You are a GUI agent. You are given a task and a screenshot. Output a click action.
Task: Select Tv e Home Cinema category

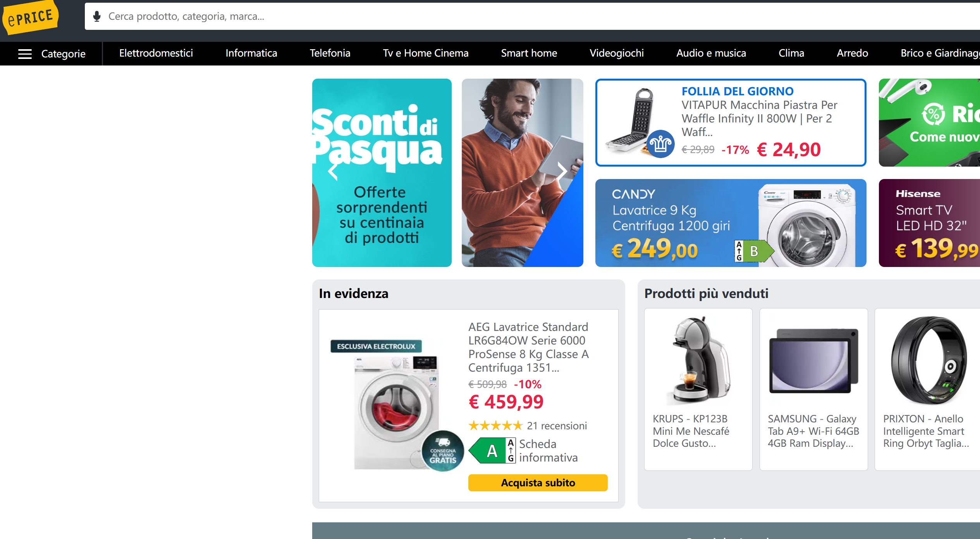[426, 53]
